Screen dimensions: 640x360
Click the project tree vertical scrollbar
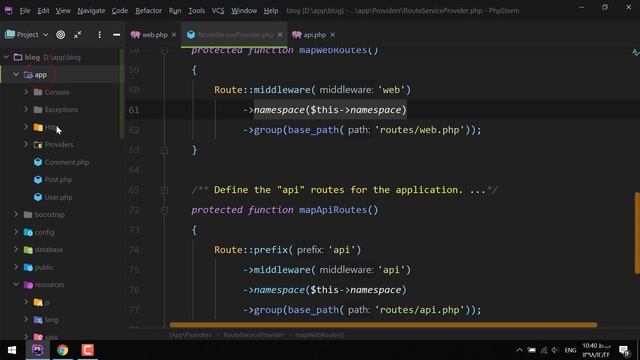point(122,93)
